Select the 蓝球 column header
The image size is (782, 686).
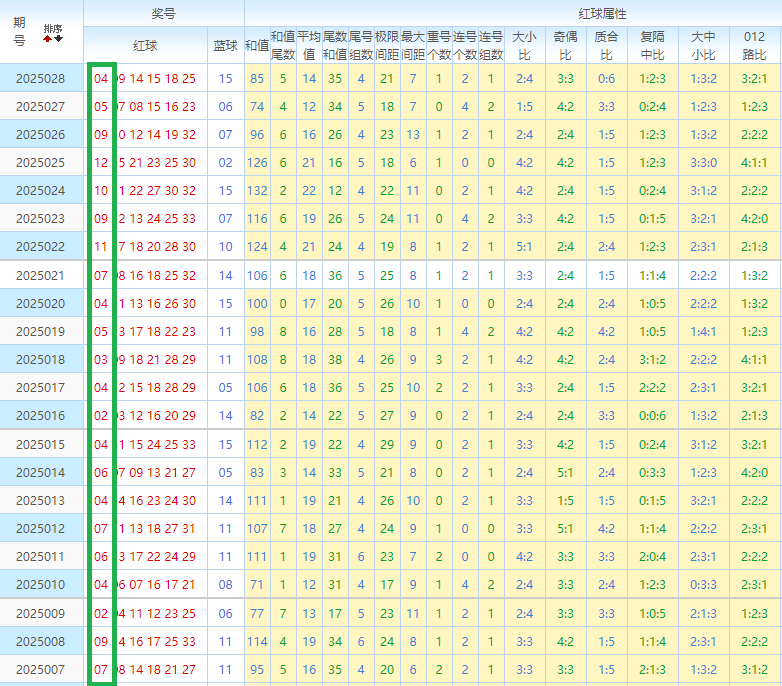(226, 45)
